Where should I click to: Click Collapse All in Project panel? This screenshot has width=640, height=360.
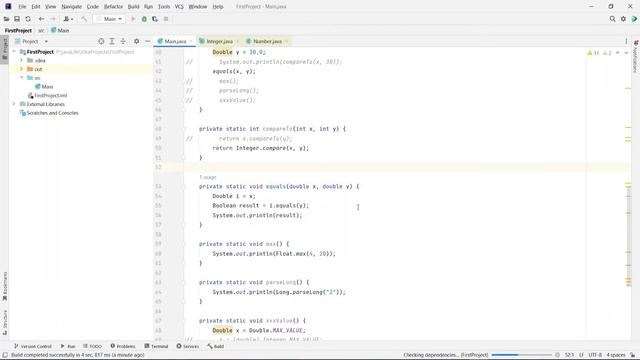pos(123,41)
